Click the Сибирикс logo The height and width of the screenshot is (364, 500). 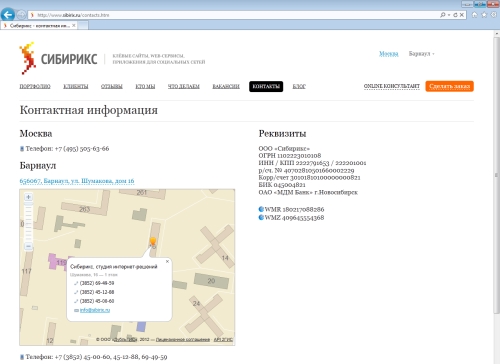58,58
